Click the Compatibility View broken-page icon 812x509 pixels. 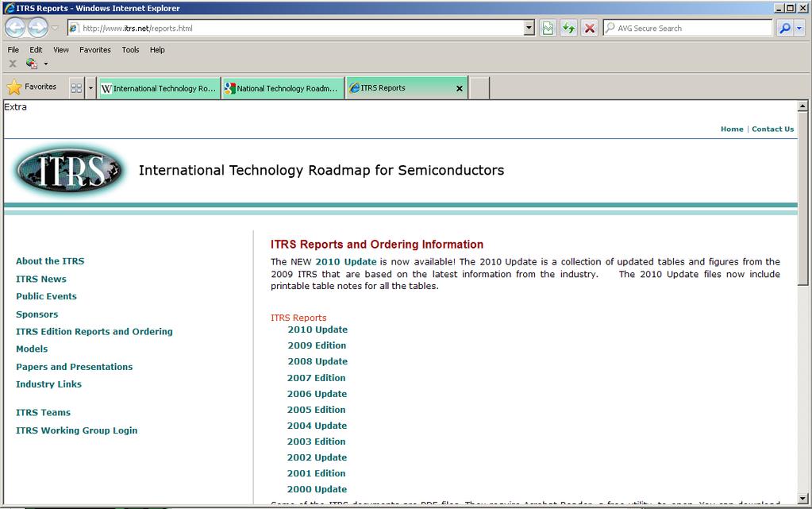(548, 28)
